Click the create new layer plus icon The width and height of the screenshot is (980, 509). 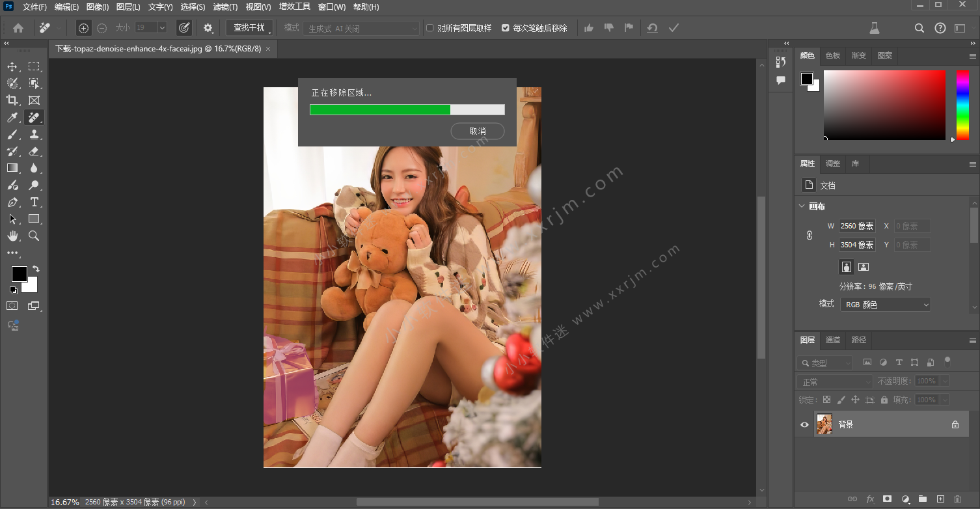click(940, 499)
